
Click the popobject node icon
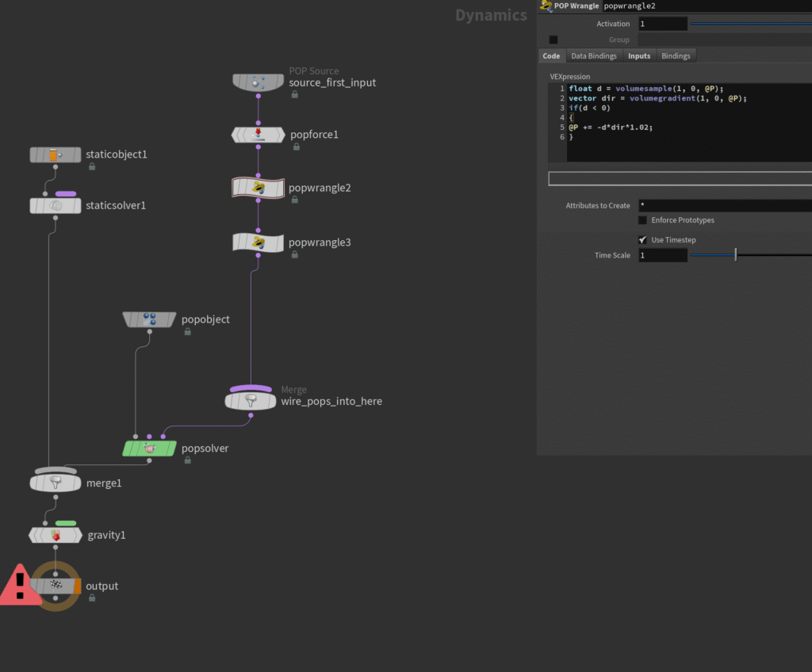[149, 319]
